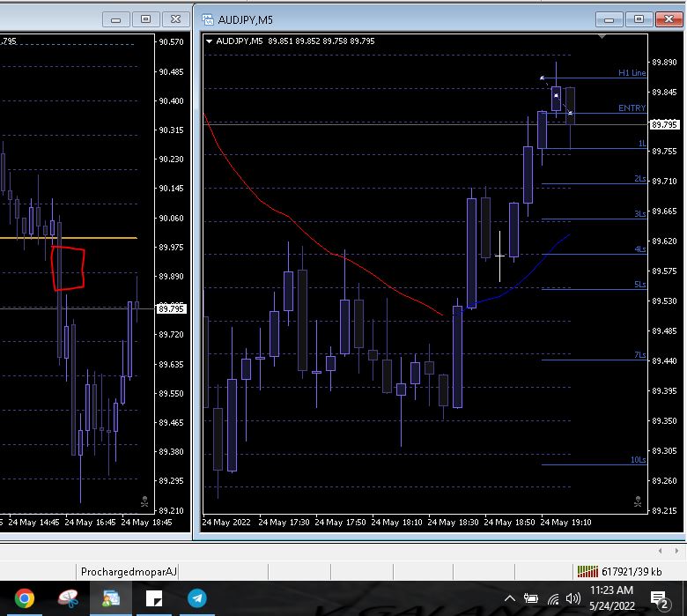Minimize the left chart window
687x616 pixels.
[115, 19]
